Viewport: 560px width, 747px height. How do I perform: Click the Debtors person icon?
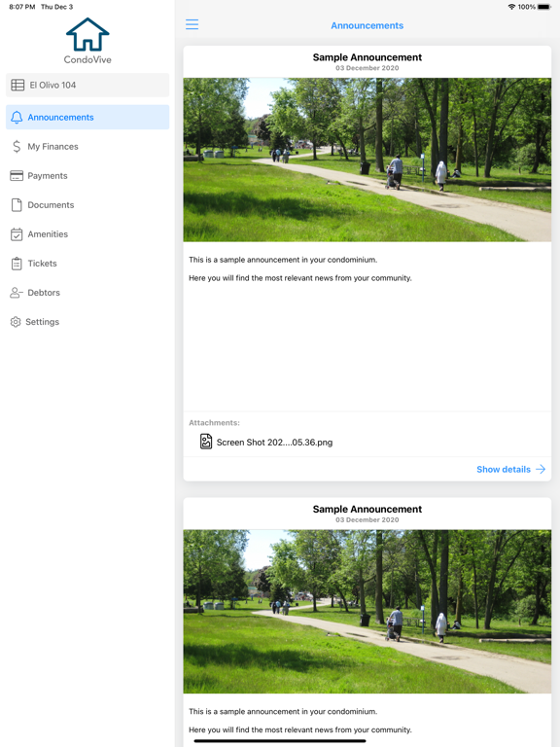pos(17,293)
